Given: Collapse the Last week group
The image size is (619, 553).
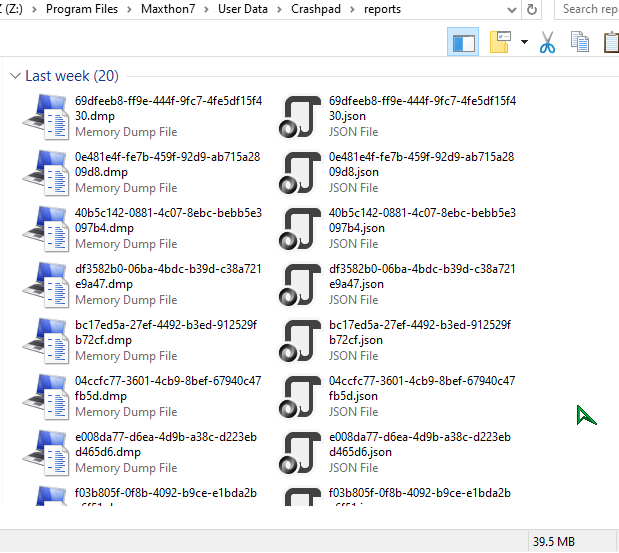Looking at the screenshot, I should [x=15, y=76].
